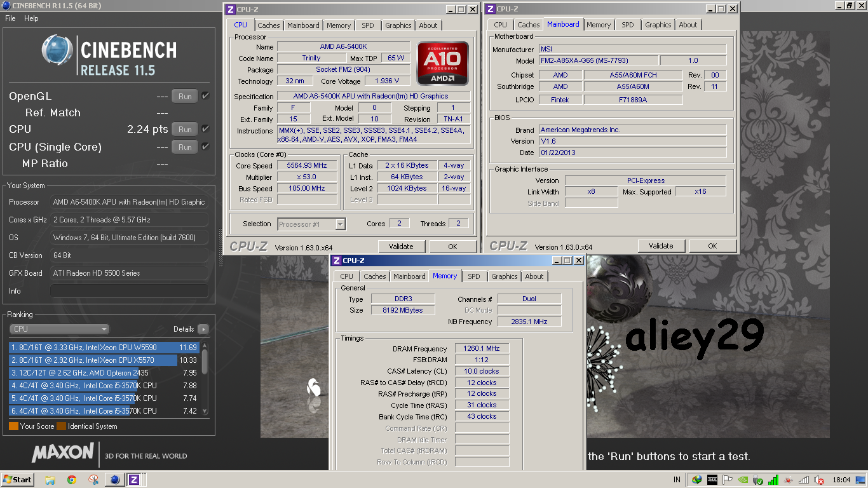Switch to Mainboard tab in Memory window
The image size is (868, 488).
(409, 276)
